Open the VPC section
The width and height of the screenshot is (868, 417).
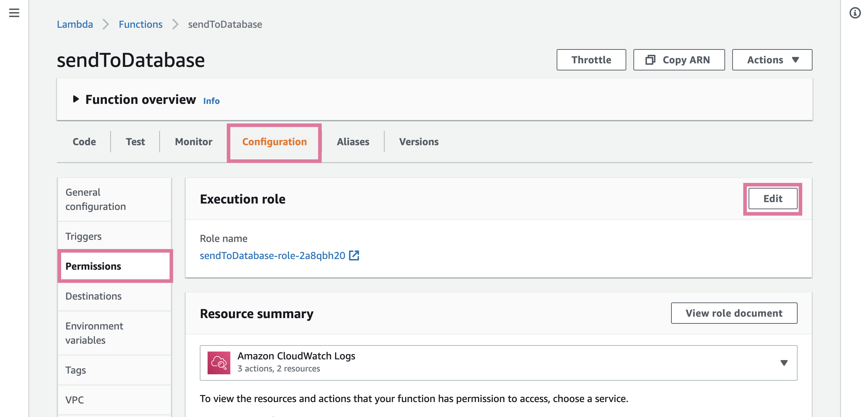(114, 400)
